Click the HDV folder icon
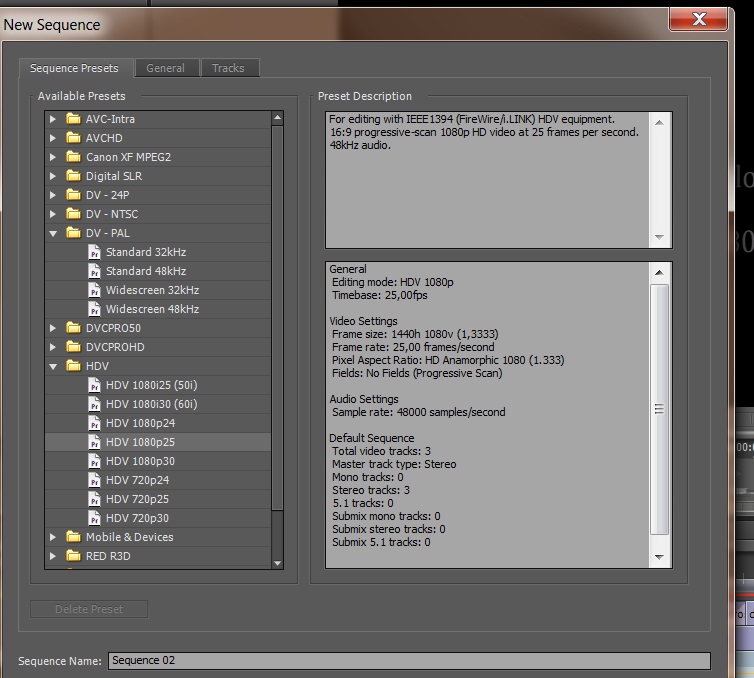Viewport: 754px width, 678px height. [x=74, y=365]
